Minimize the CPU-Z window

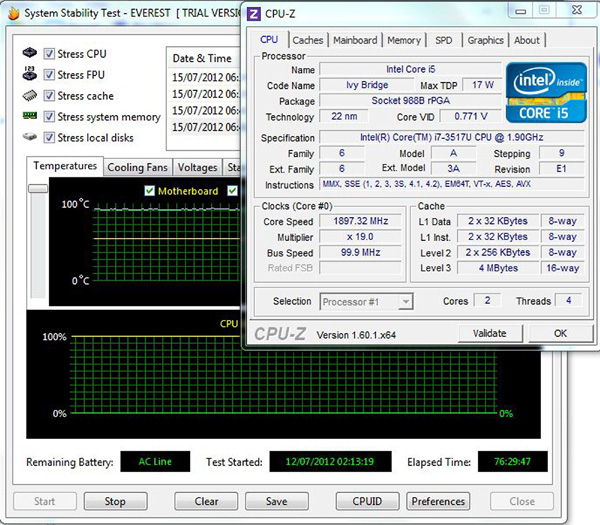pyautogui.click(x=520, y=11)
